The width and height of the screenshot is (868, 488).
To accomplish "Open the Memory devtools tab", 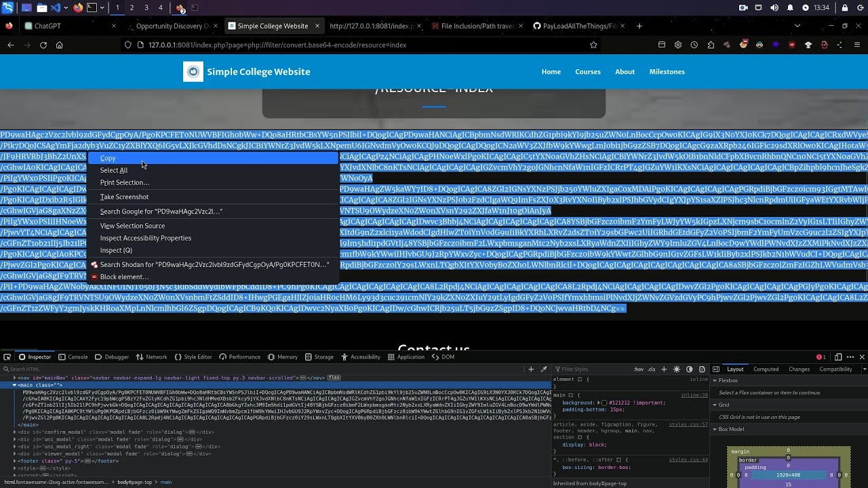I will tap(283, 357).
